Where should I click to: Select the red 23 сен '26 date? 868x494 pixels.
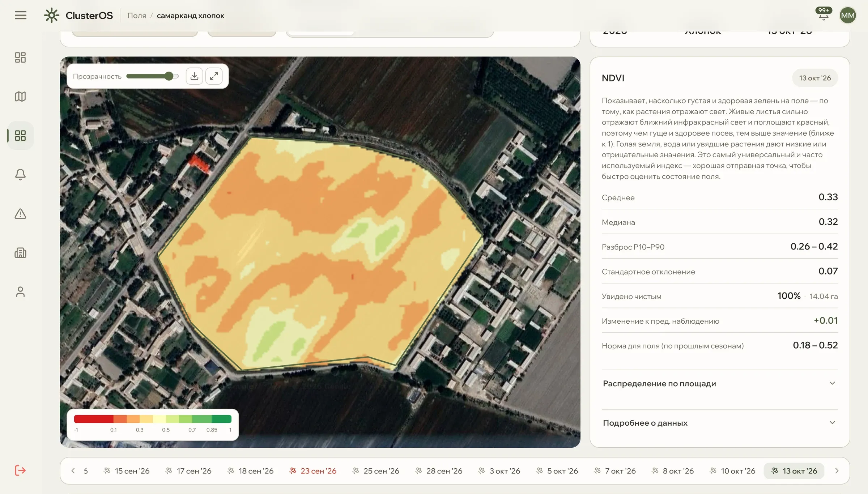pos(313,470)
